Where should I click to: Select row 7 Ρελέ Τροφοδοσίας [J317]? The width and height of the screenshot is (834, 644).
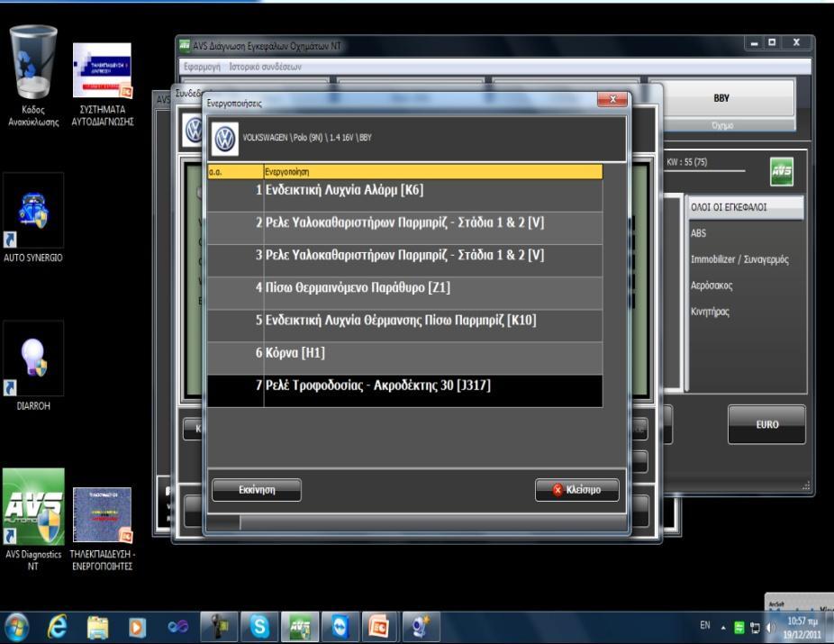point(404,391)
